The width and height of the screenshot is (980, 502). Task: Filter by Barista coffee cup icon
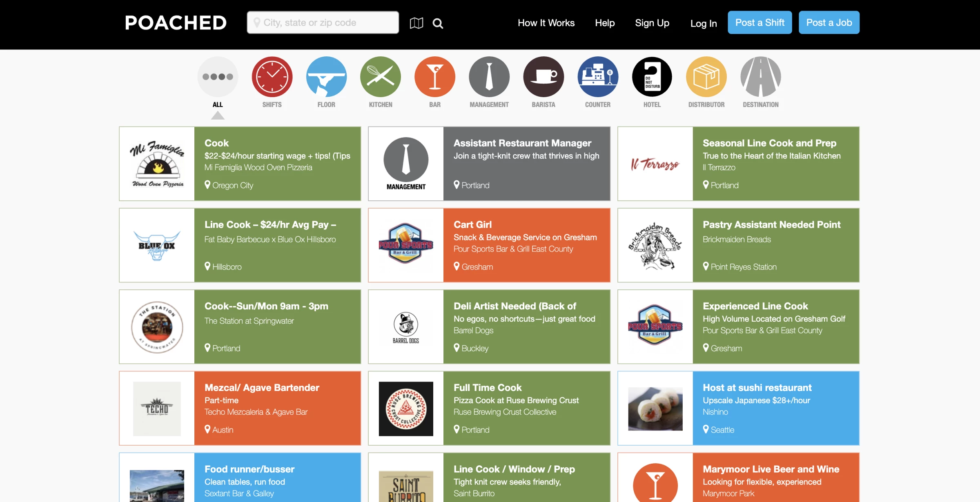coord(543,77)
